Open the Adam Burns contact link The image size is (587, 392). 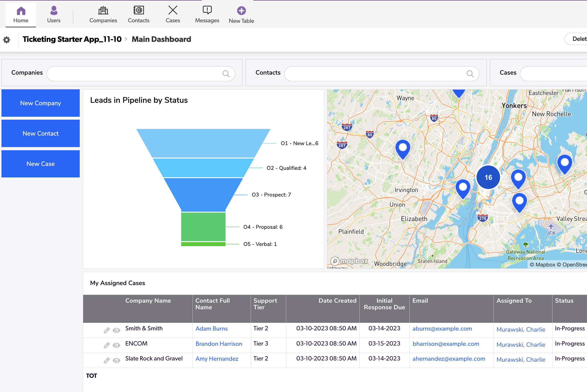coord(211,328)
